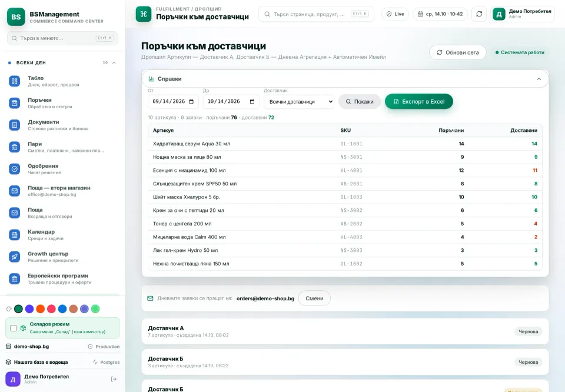Click the Growth център rocket icon
Image resolution: width=565 pixels, height=392 pixels.
coord(14,257)
